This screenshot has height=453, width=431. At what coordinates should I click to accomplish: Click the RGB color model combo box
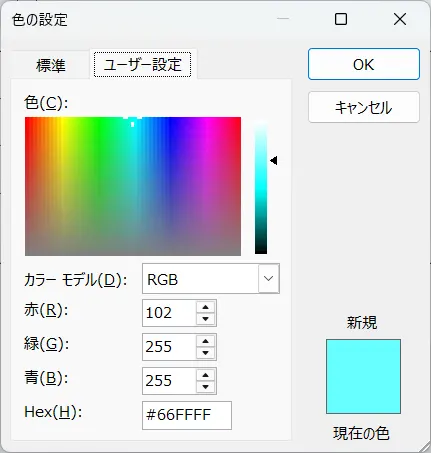[x=211, y=279]
